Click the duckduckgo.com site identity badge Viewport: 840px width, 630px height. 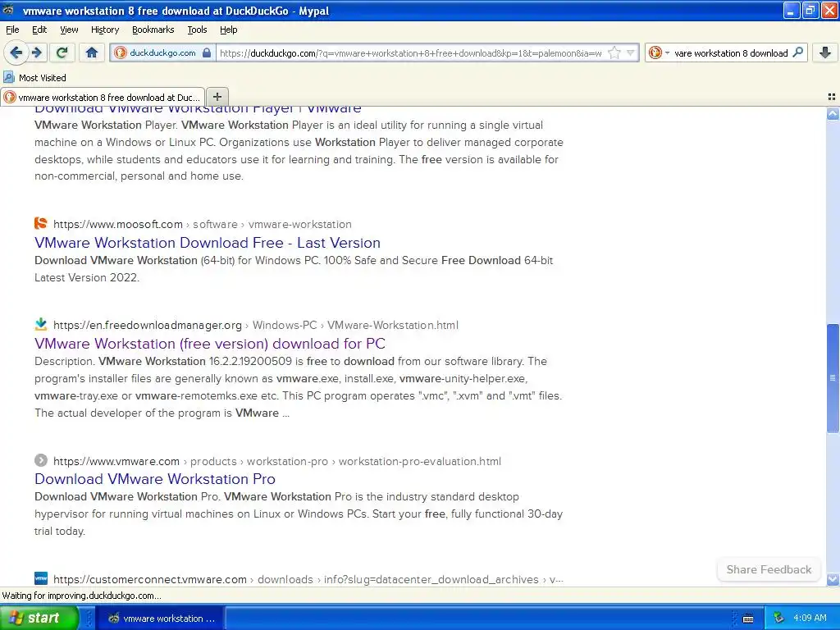coord(163,52)
